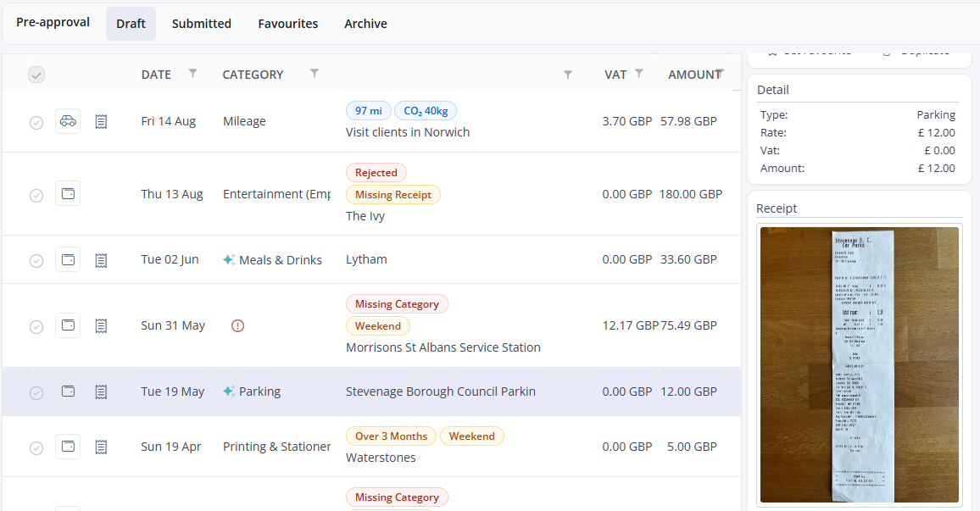This screenshot has height=511, width=980.
Task: Click the AI sparkle icon beside Meals & Drinks
Action: click(230, 259)
